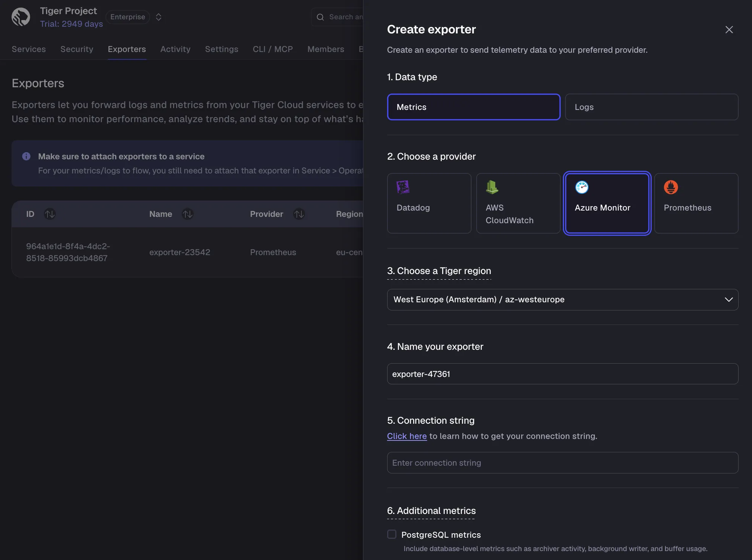Open the Exporters tab
The width and height of the screenshot is (752, 560).
[x=127, y=49]
